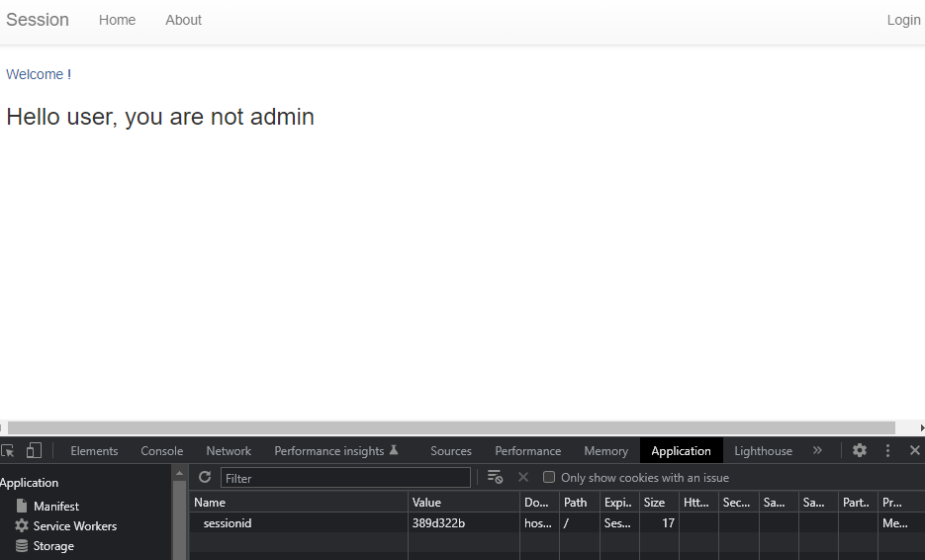Screen dimensions: 925x560
Task: Click the Application sidebar section heading
Action: (29, 483)
